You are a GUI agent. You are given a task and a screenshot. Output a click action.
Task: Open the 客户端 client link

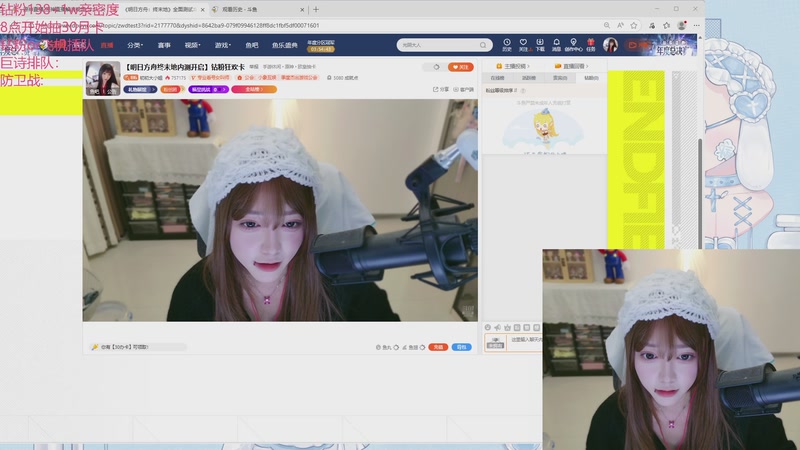463,89
